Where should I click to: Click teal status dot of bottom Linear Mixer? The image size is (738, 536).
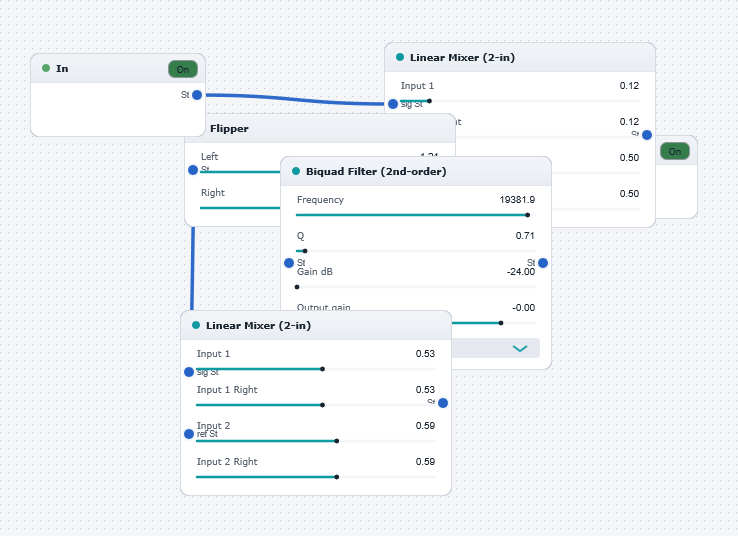click(x=196, y=325)
